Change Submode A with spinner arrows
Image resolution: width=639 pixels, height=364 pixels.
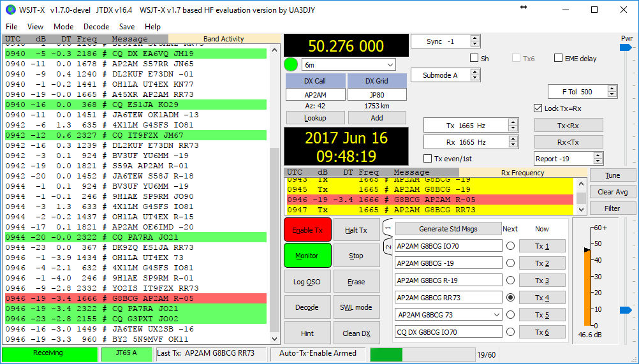pos(474,75)
